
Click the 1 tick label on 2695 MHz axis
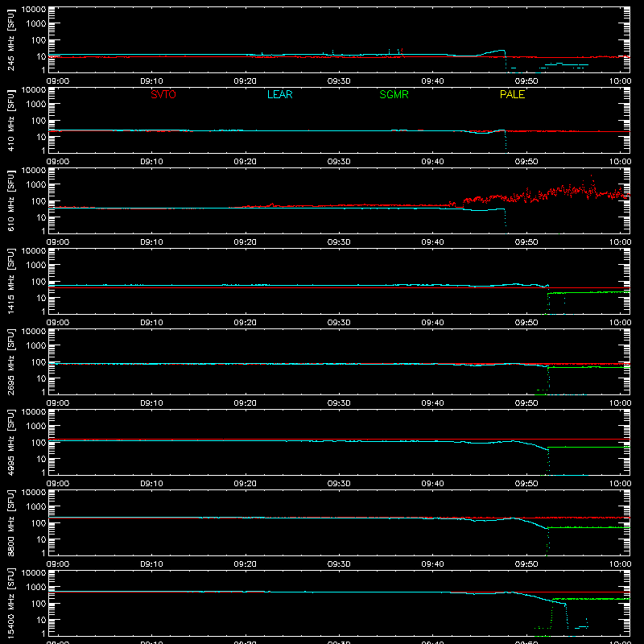(x=43, y=392)
